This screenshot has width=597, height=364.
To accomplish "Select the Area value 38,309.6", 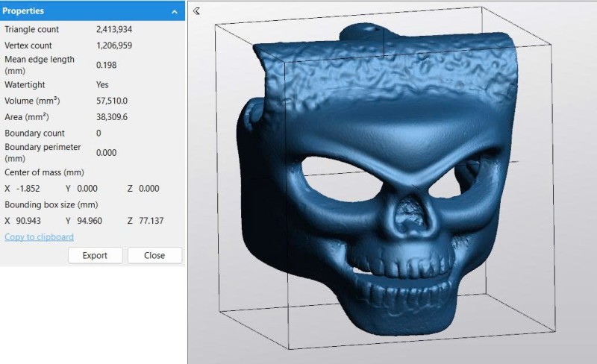I will [112, 117].
